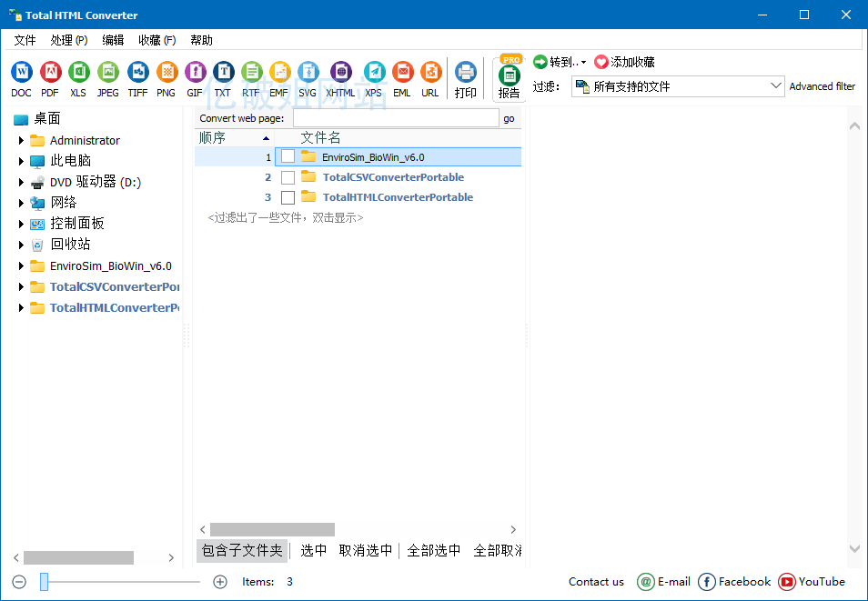This screenshot has height=601, width=868.
Task: Select the TIFF converter icon
Action: 136,72
